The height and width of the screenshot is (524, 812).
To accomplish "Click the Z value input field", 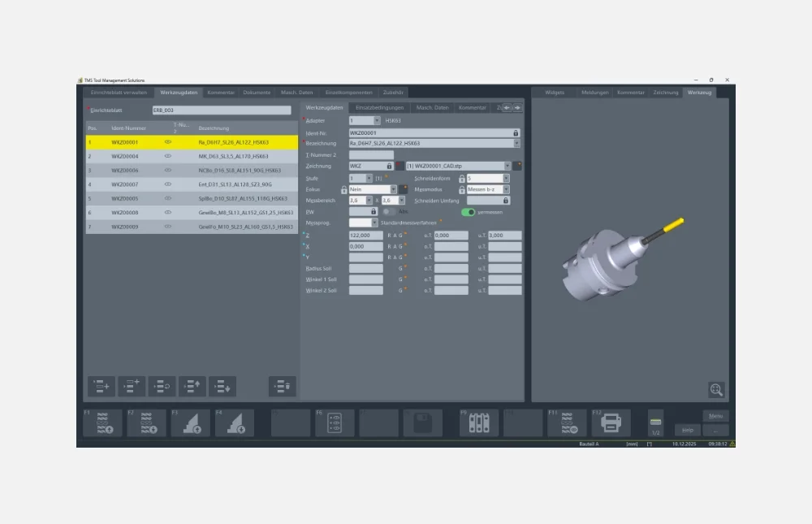I will (365, 236).
